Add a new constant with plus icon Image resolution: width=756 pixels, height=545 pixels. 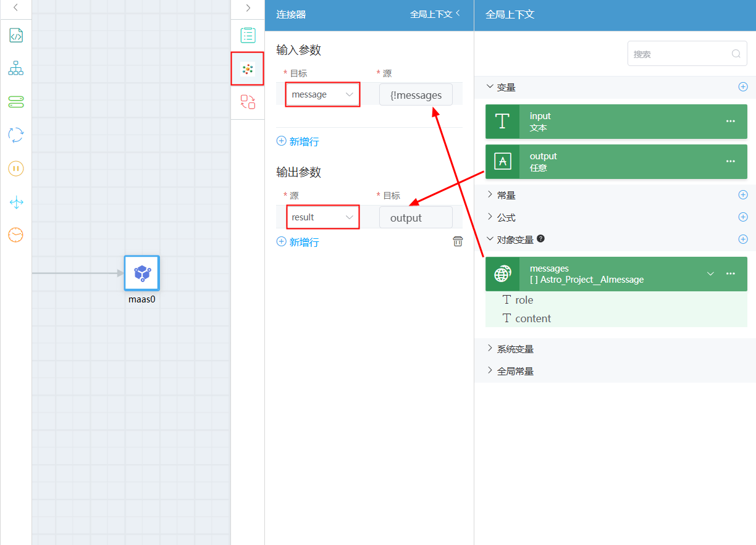(743, 195)
